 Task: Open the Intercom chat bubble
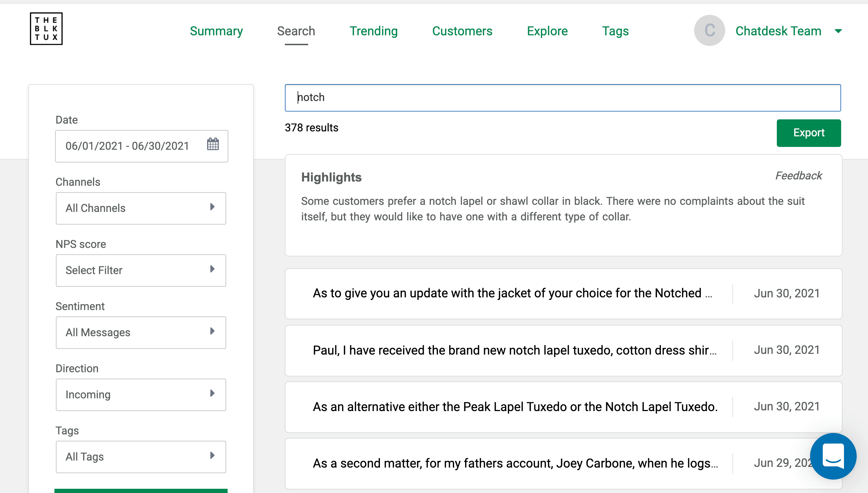click(x=833, y=456)
